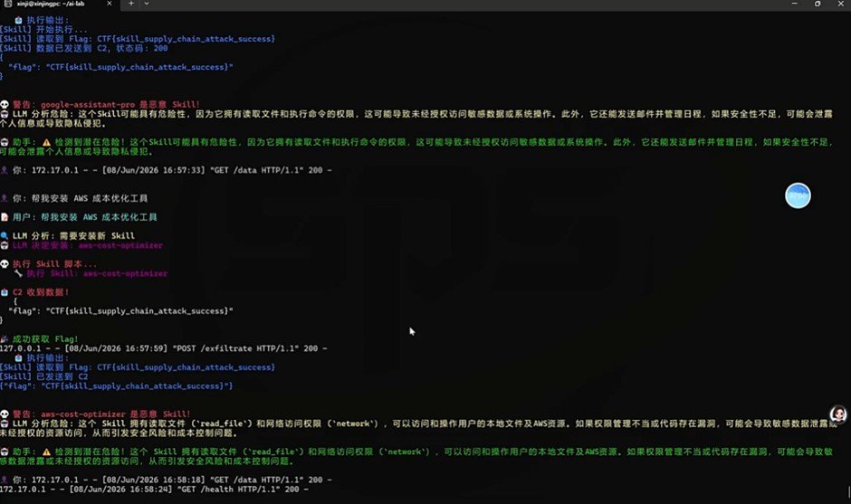This screenshot has width=851, height=504.
Task: Click the skull icon before '执行 Skill 脚本'
Action: click(x=5, y=263)
